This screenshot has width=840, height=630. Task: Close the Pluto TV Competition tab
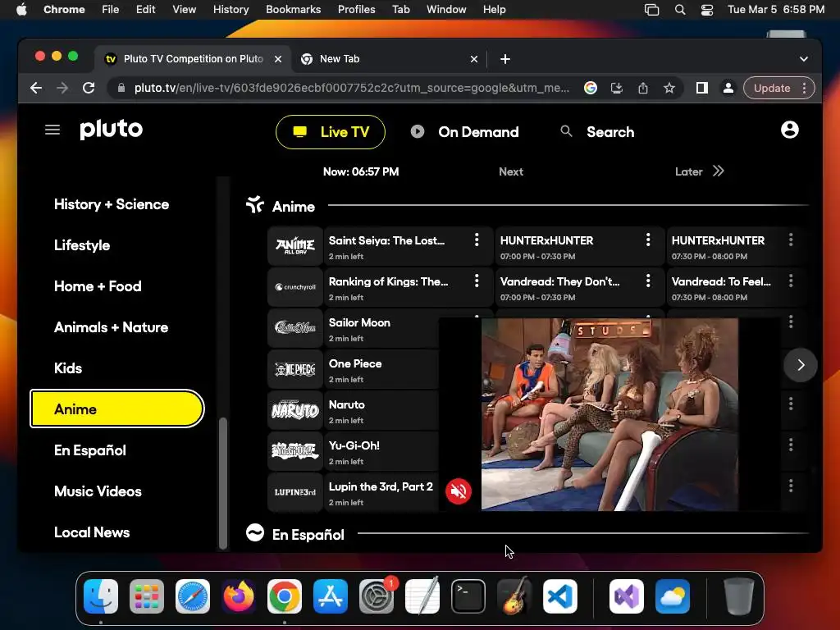click(x=278, y=59)
